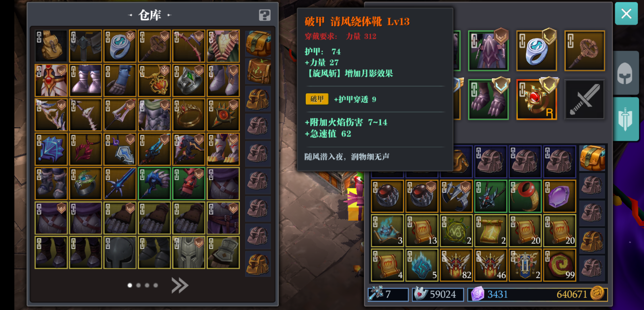Screen dimensions: 644x310
Task: Switch to third warehouse page dot
Action: (147, 285)
